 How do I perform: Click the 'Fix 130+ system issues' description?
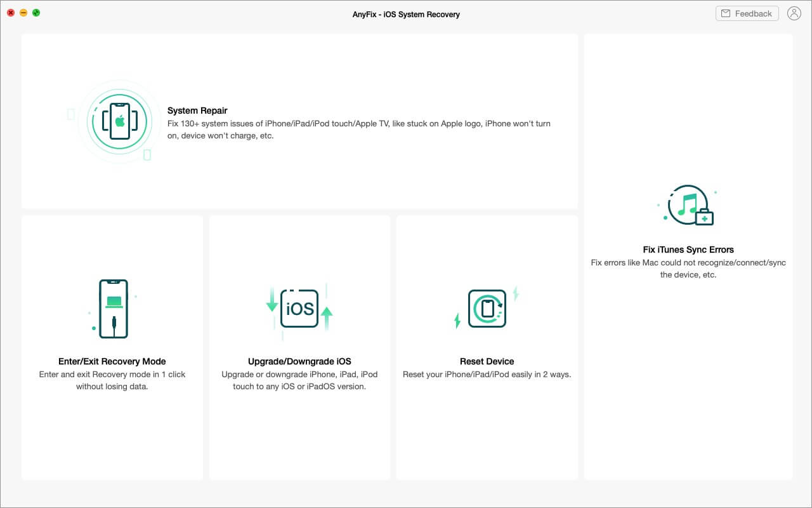coord(359,130)
